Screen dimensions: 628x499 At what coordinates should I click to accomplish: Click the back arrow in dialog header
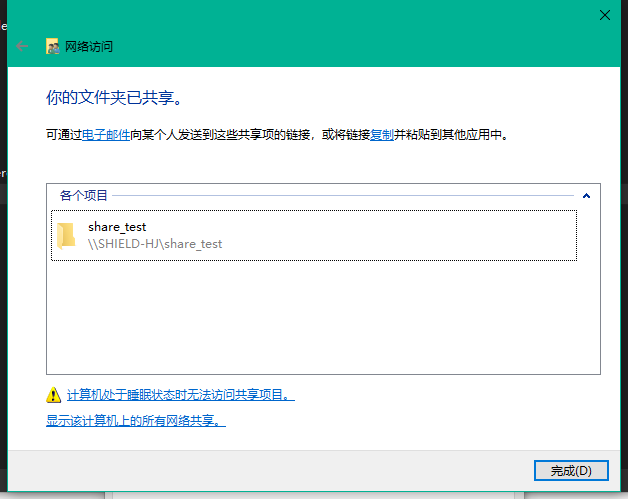pyautogui.click(x=22, y=46)
